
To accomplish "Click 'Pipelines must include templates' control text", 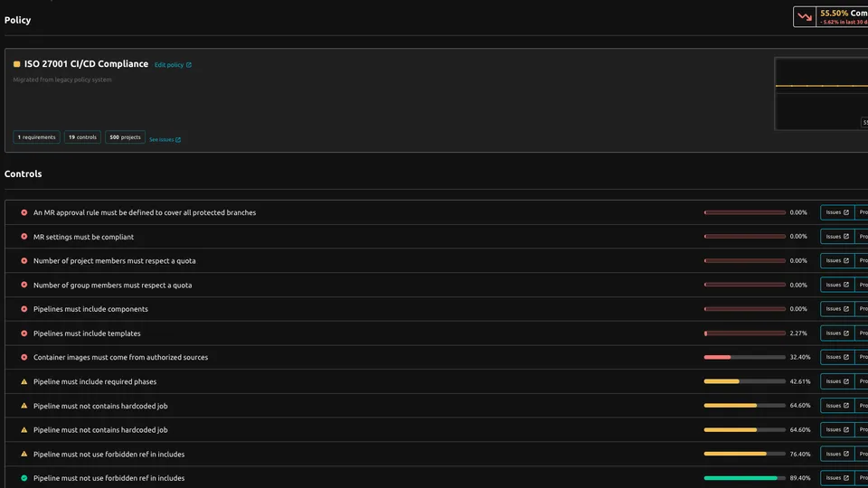I will coord(87,333).
